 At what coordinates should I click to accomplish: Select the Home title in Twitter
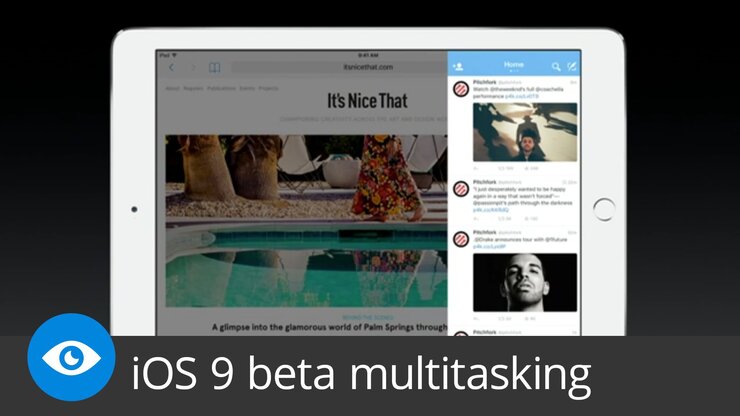coord(513,64)
